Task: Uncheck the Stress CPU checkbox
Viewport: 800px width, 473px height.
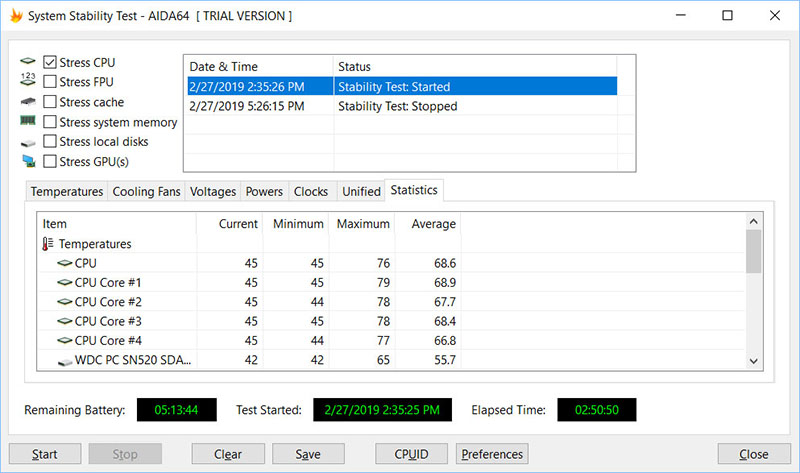Action: [49, 62]
